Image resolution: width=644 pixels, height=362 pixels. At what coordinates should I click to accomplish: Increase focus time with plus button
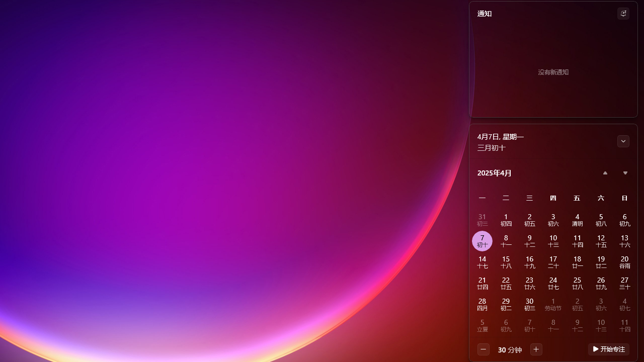click(x=536, y=349)
